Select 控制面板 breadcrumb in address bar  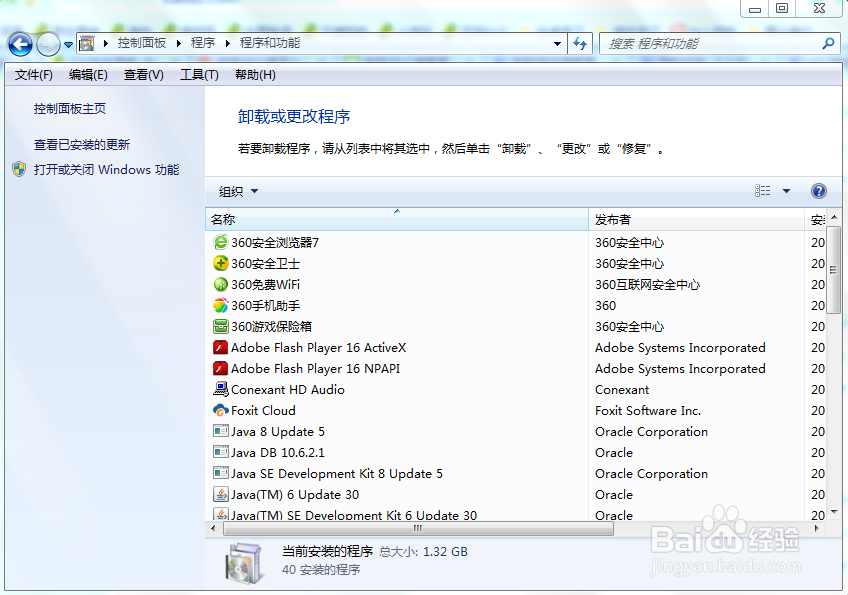click(x=142, y=43)
